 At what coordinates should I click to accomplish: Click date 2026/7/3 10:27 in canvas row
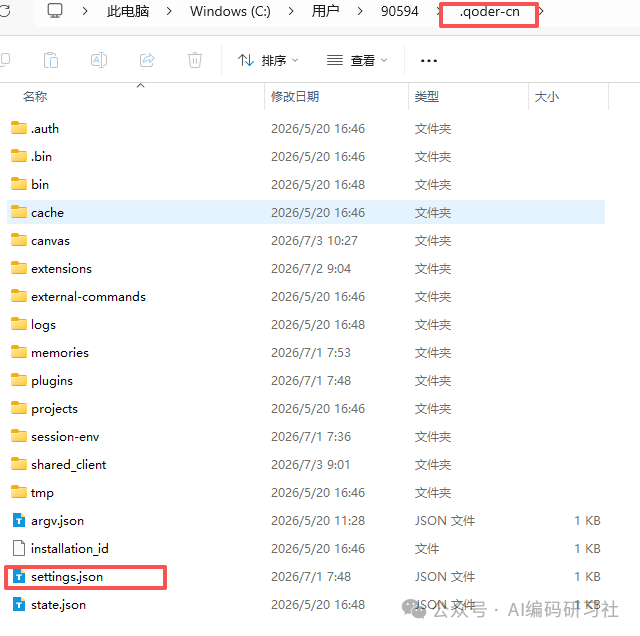[314, 241]
